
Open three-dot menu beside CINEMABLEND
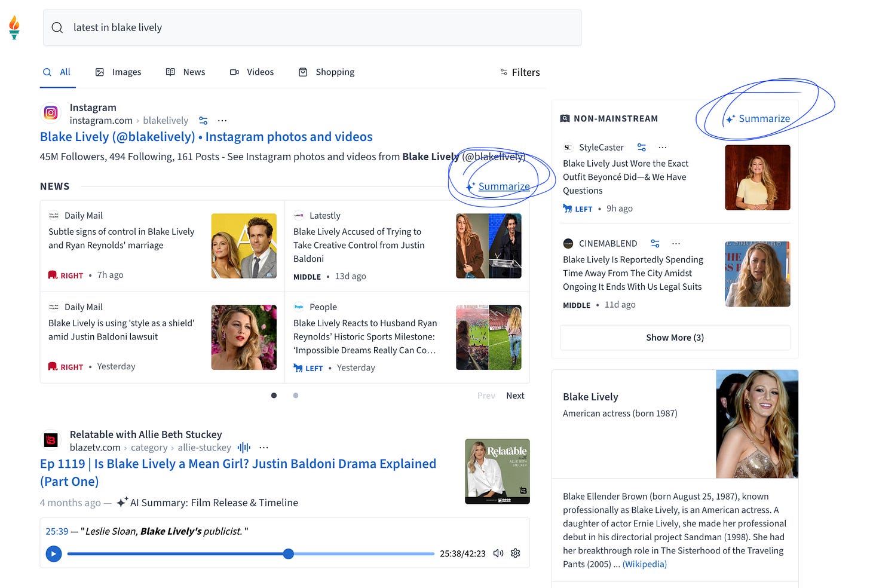pos(676,244)
